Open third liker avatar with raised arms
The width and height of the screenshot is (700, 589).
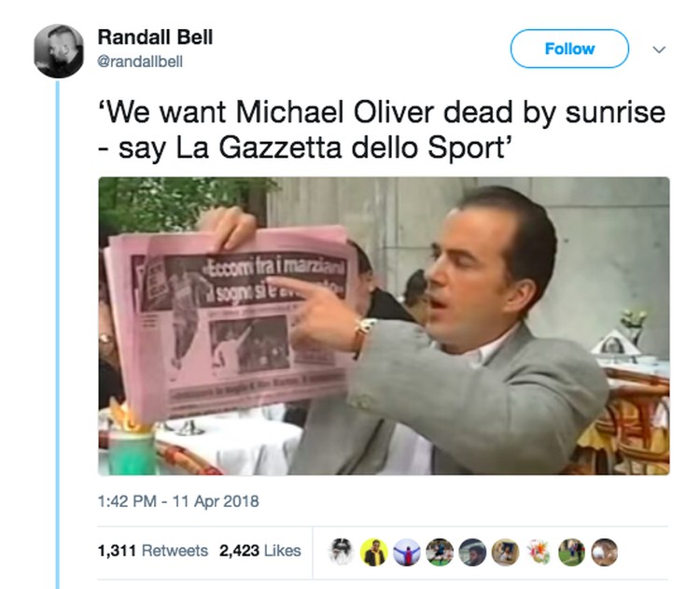click(407, 552)
